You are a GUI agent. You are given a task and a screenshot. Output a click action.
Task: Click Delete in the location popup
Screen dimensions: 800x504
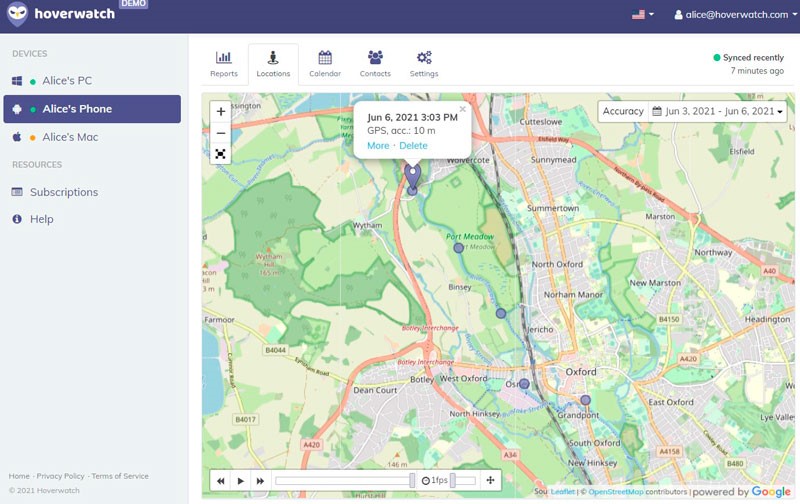point(413,145)
